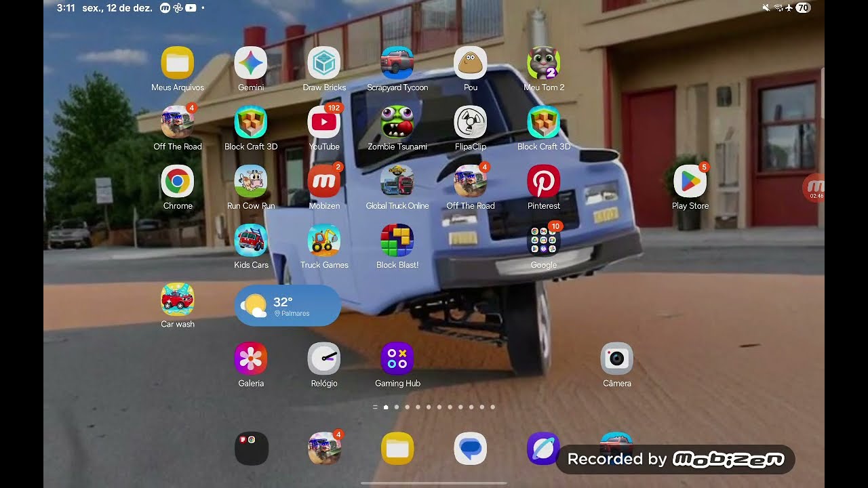Open YouTube with 192 notifications badge
Image resolution: width=868 pixels, height=488 pixels.
324,122
